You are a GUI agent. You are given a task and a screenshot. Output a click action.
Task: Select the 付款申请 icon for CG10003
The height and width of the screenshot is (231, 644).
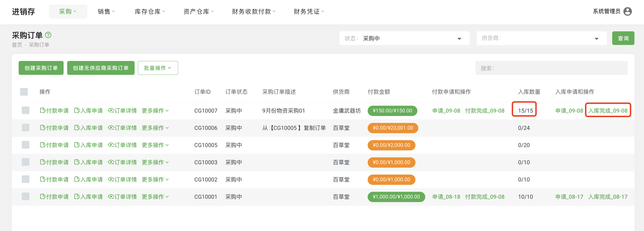coord(43,162)
